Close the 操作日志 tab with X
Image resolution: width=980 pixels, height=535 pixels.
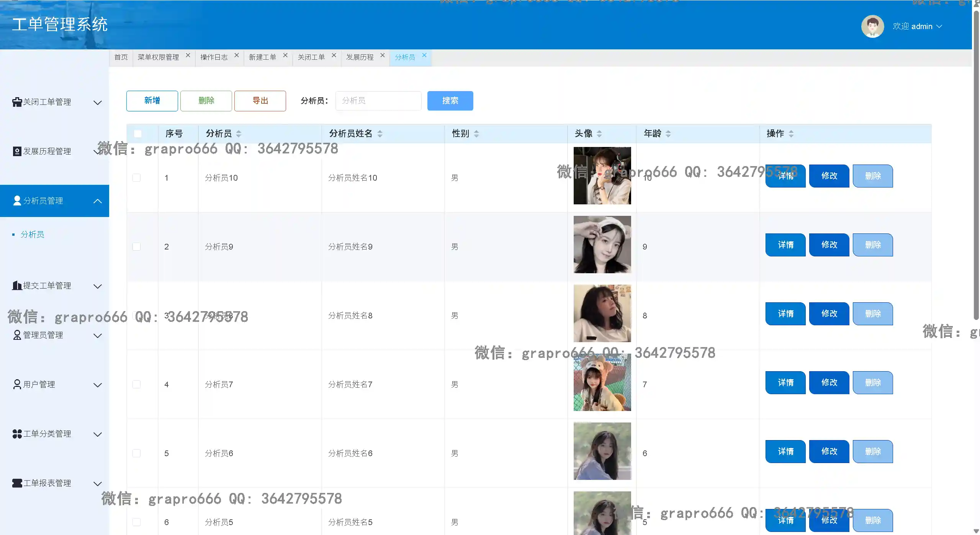click(237, 55)
